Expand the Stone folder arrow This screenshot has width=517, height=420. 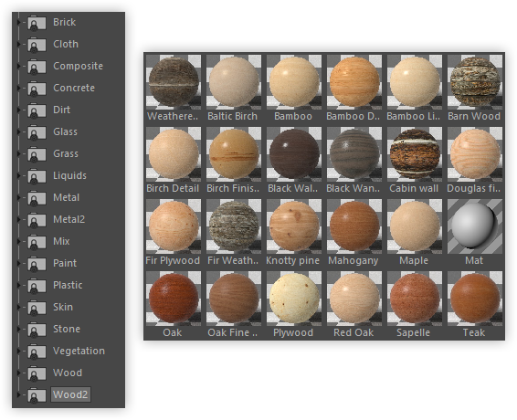click(19, 329)
